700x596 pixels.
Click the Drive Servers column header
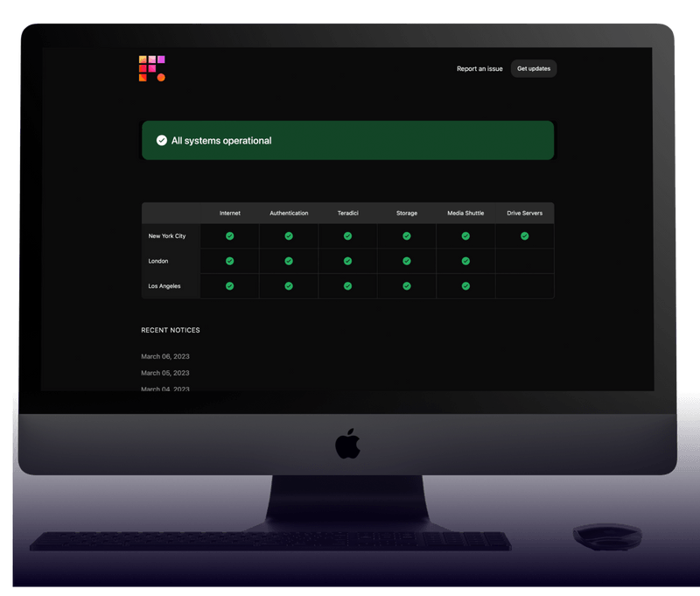pos(524,214)
